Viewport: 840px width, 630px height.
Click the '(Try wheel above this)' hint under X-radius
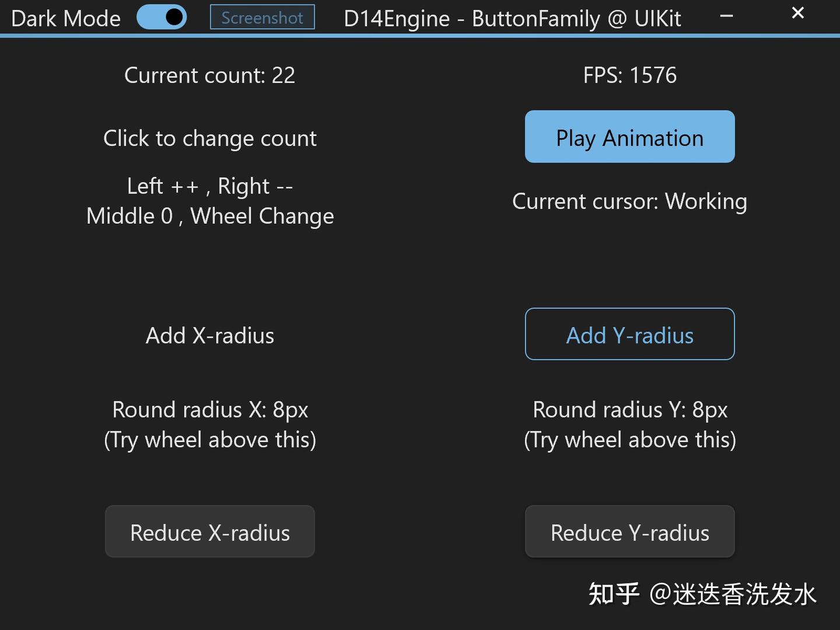210,440
